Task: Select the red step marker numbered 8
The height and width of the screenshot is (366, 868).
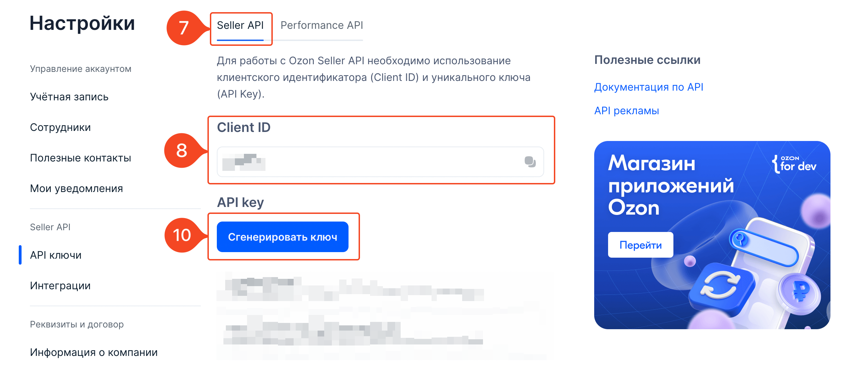Action: [182, 150]
